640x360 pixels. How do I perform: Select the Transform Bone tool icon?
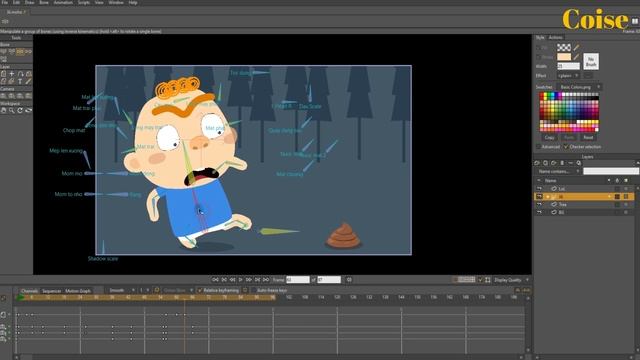click(12, 52)
